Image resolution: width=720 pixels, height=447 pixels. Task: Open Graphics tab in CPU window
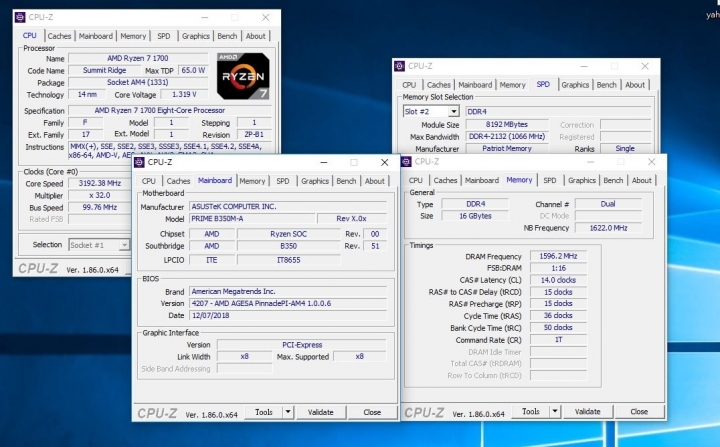click(x=196, y=36)
